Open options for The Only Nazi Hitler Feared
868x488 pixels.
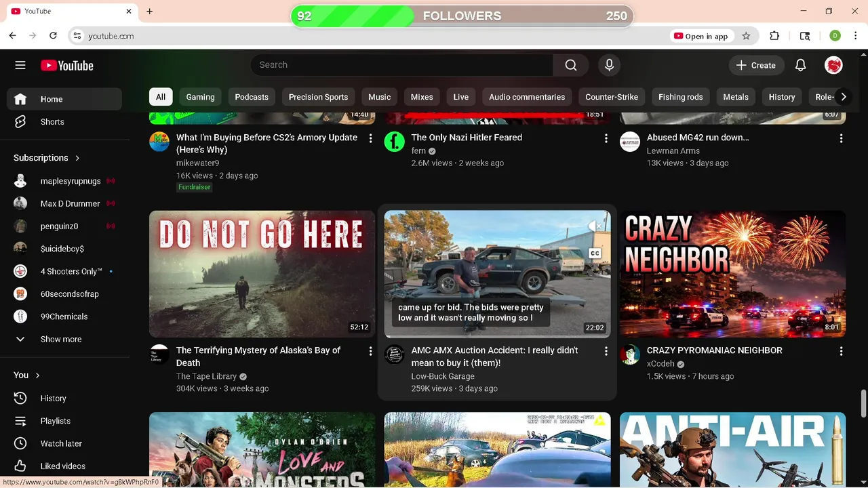click(x=606, y=138)
